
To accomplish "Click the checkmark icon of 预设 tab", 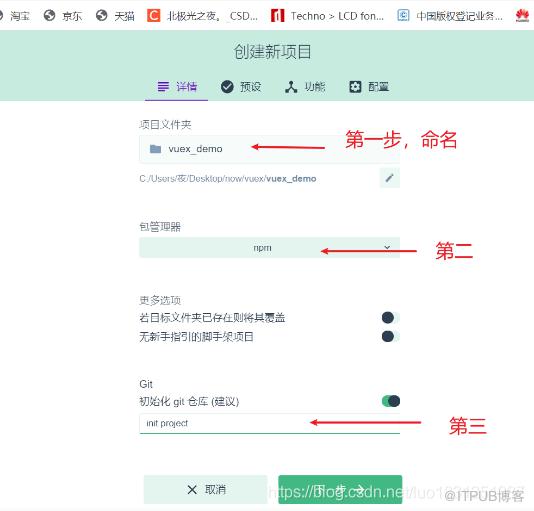I will [227, 87].
